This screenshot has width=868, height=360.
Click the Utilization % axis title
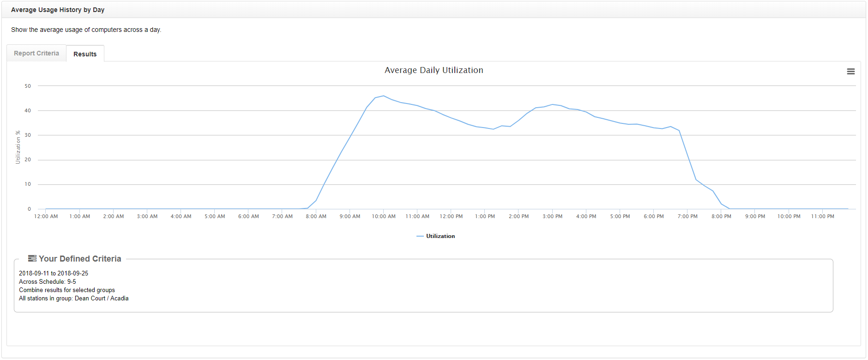pos(18,147)
